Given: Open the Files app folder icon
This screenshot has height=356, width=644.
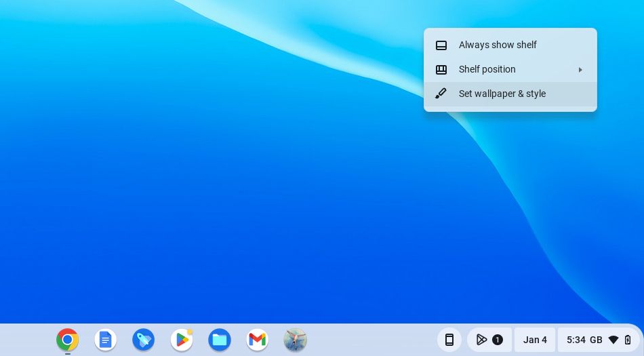Looking at the screenshot, I should pos(220,340).
